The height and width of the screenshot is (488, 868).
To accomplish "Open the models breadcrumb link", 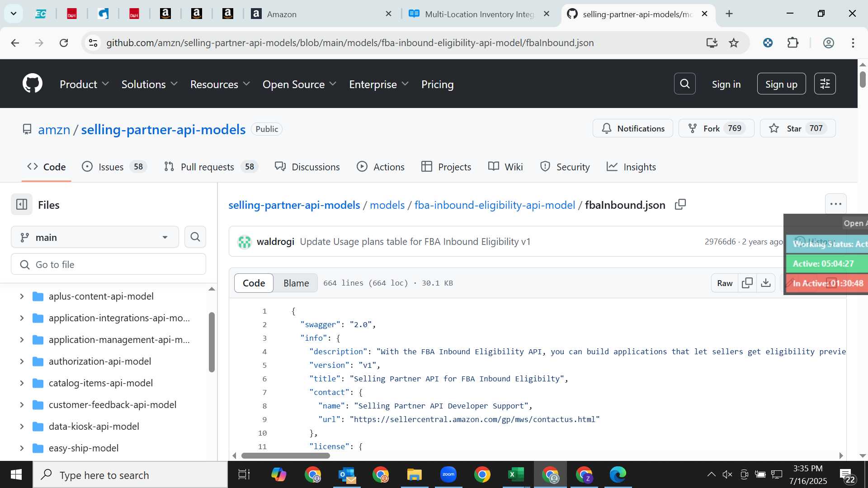I will click(387, 205).
